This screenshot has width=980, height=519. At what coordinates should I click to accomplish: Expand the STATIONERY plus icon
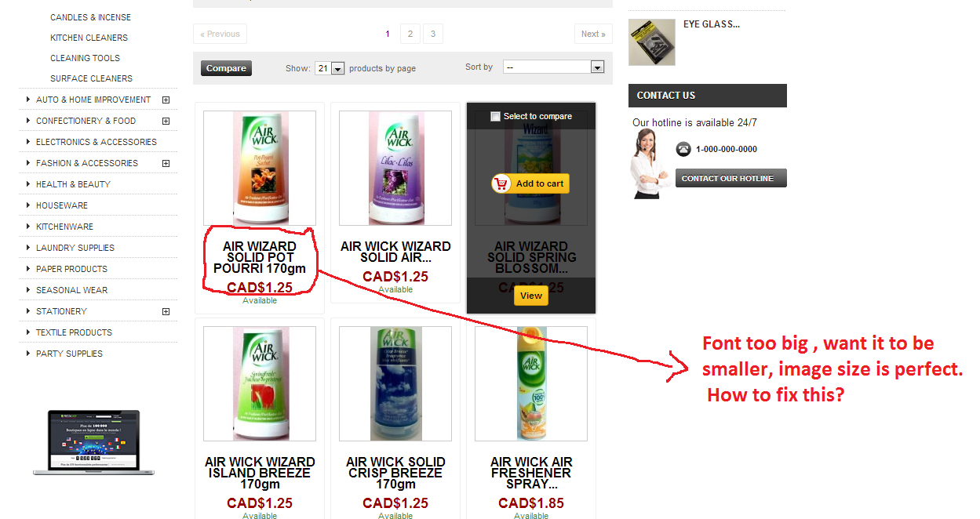coord(166,311)
